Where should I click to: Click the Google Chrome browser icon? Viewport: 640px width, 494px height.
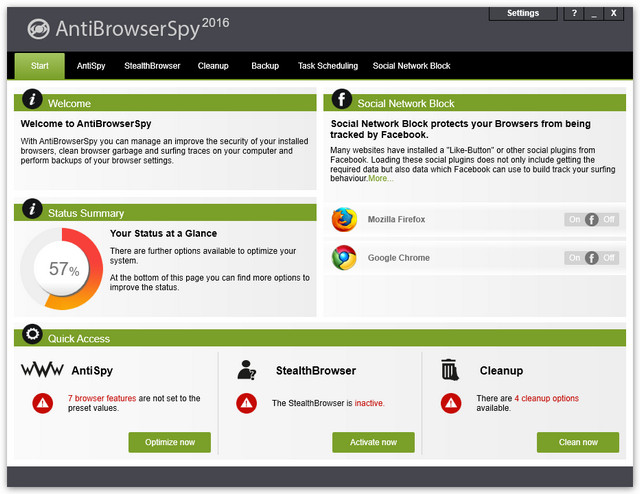(x=344, y=258)
